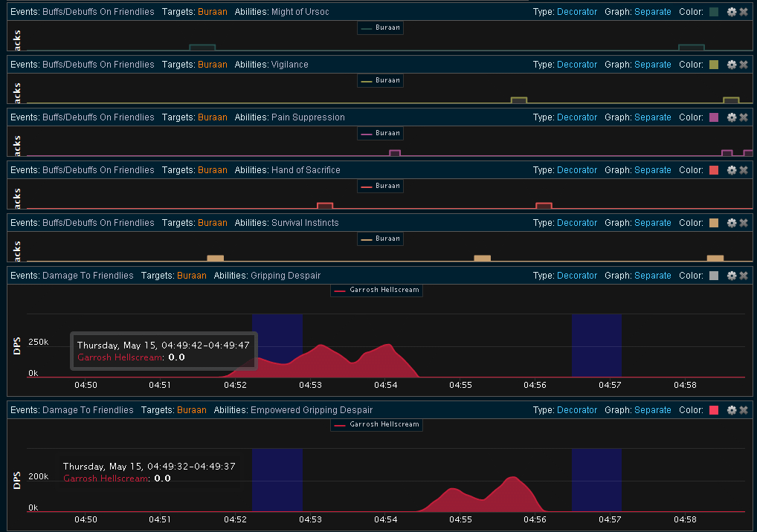Remove the Vigilance pin with X
Viewport: 757px width, 532px height.
[744, 65]
